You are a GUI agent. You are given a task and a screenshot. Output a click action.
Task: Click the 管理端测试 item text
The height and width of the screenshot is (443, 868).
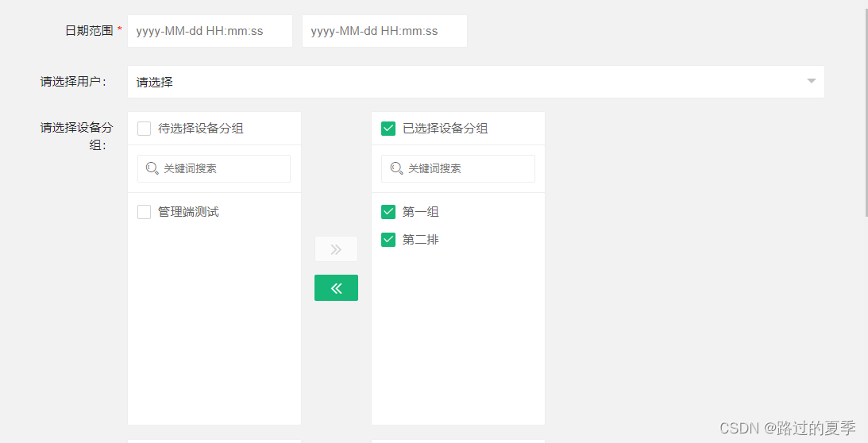point(188,212)
